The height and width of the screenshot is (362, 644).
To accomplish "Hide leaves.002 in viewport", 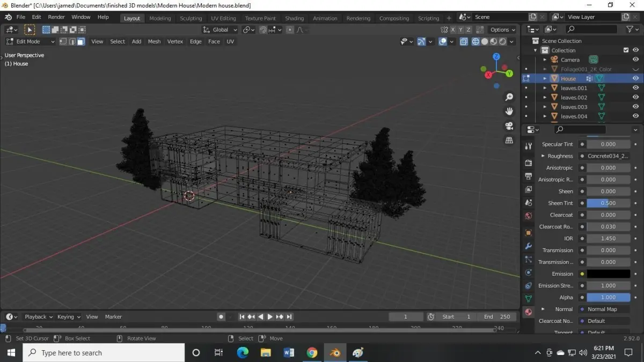I will (636, 98).
